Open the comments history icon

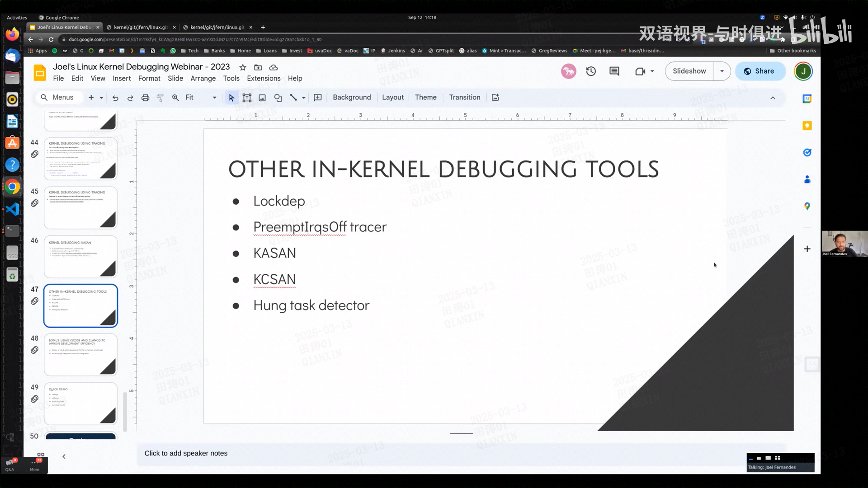click(x=614, y=71)
